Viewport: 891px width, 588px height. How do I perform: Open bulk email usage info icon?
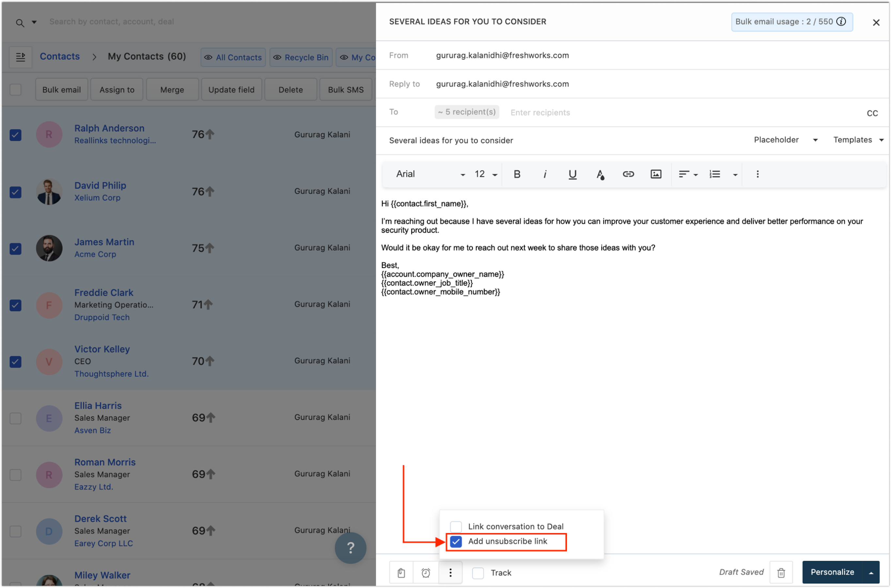[841, 22]
